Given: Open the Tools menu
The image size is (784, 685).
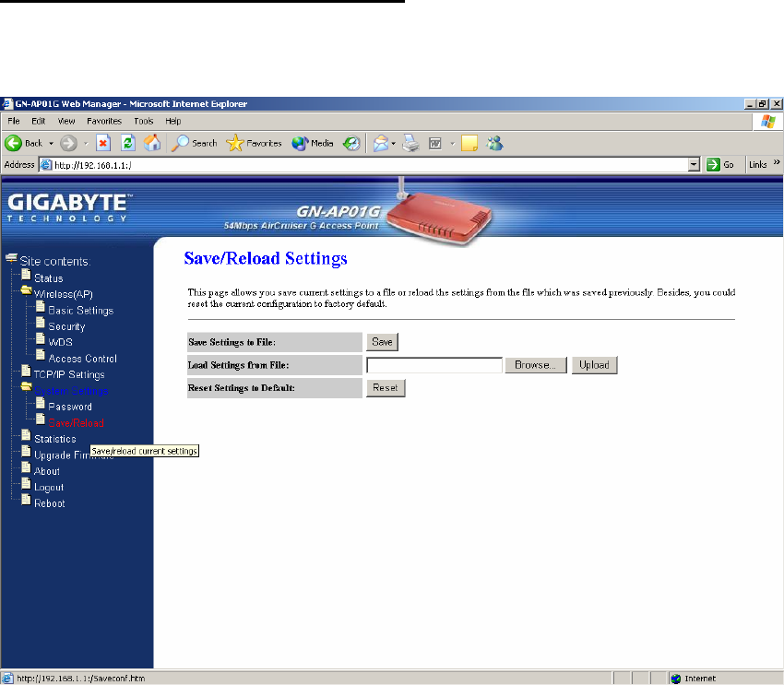Looking at the screenshot, I should [144, 121].
